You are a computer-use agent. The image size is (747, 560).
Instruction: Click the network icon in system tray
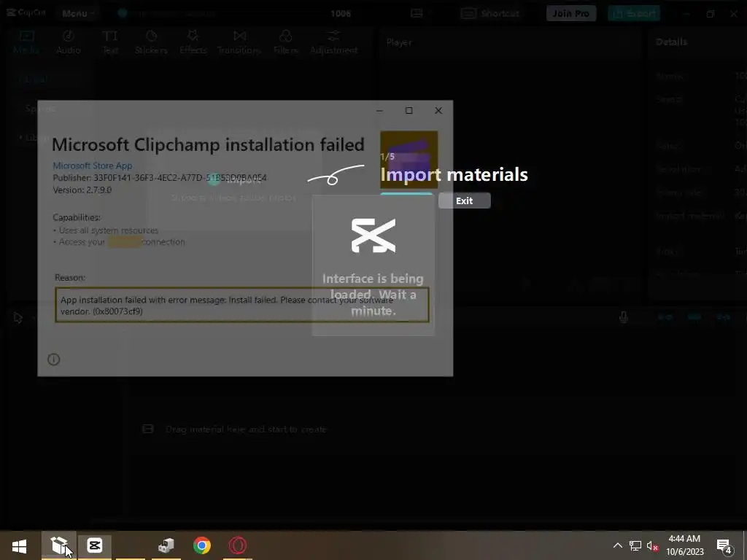click(635, 545)
